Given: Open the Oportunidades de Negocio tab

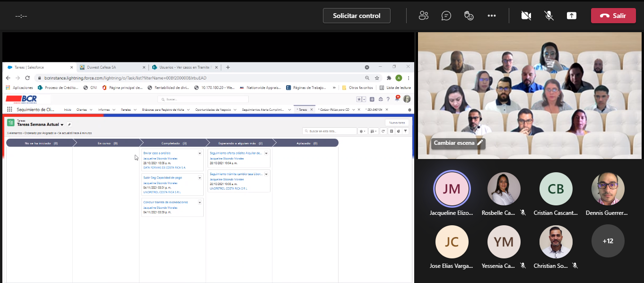Looking at the screenshot, I should click(x=213, y=109).
